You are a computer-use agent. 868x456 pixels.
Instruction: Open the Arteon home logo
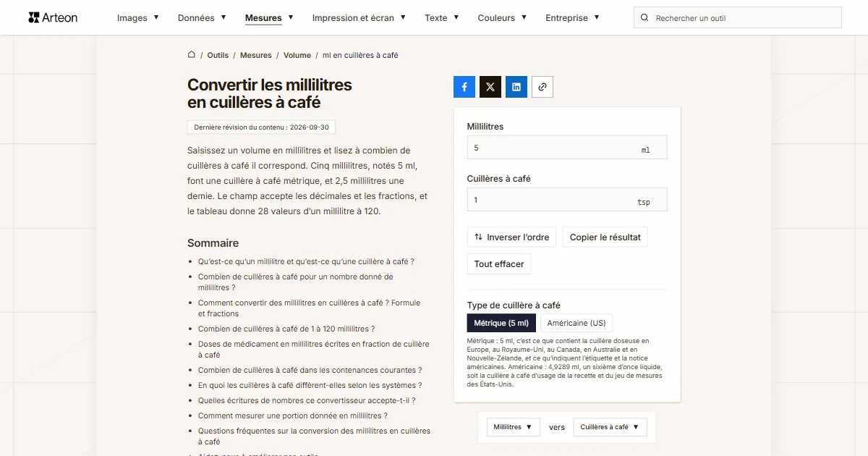coord(53,17)
